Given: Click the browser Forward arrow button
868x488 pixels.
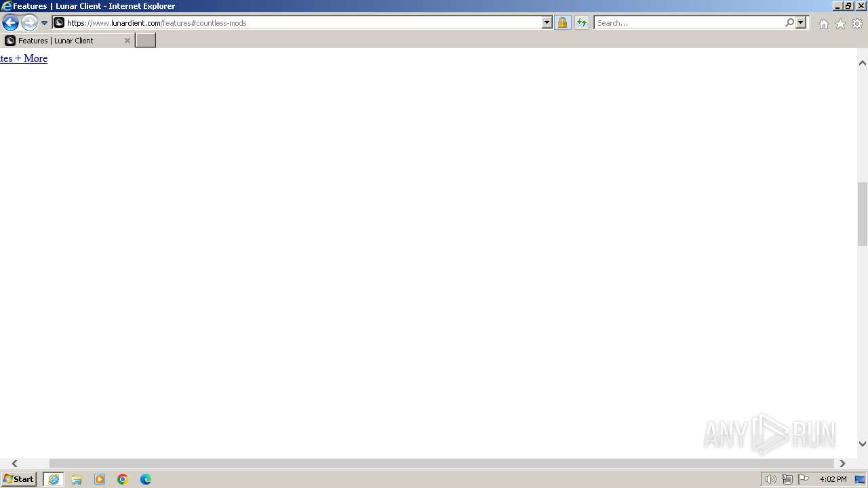Looking at the screenshot, I should (29, 22).
